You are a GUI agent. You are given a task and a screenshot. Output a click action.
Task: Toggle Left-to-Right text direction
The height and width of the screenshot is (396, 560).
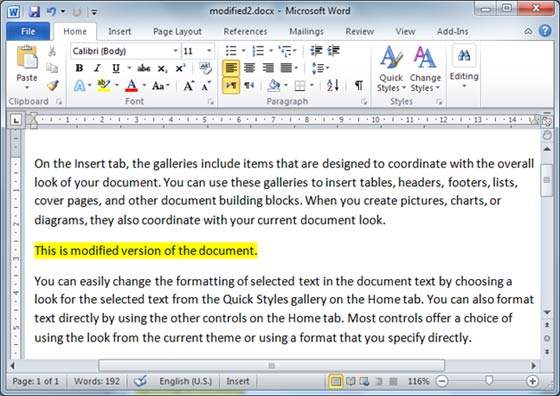click(x=231, y=85)
